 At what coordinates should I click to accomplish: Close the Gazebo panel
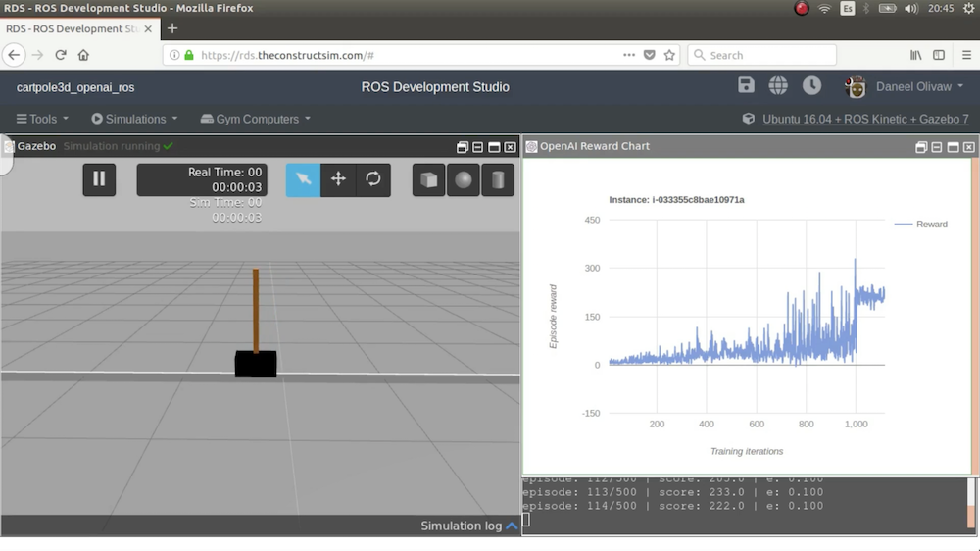(510, 147)
